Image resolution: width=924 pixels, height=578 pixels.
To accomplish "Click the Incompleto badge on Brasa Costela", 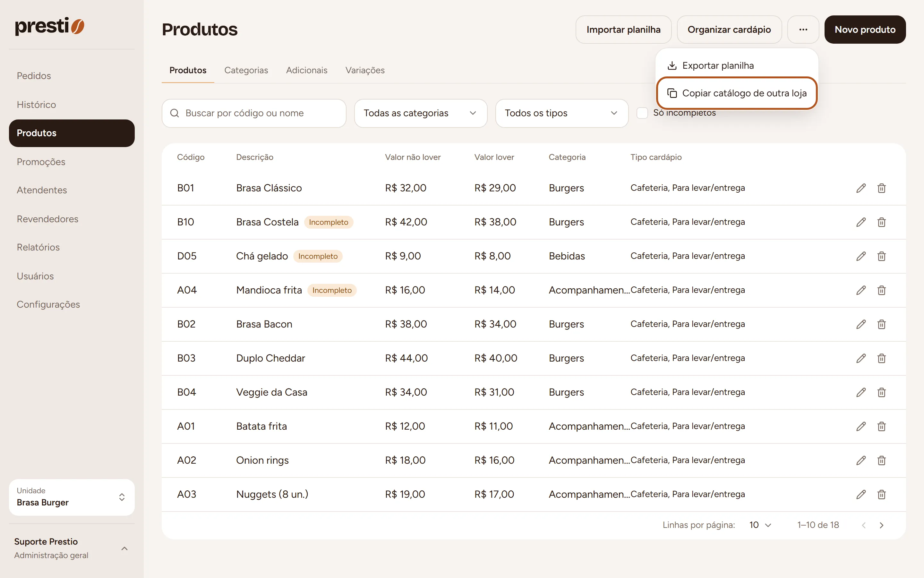I will (328, 222).
